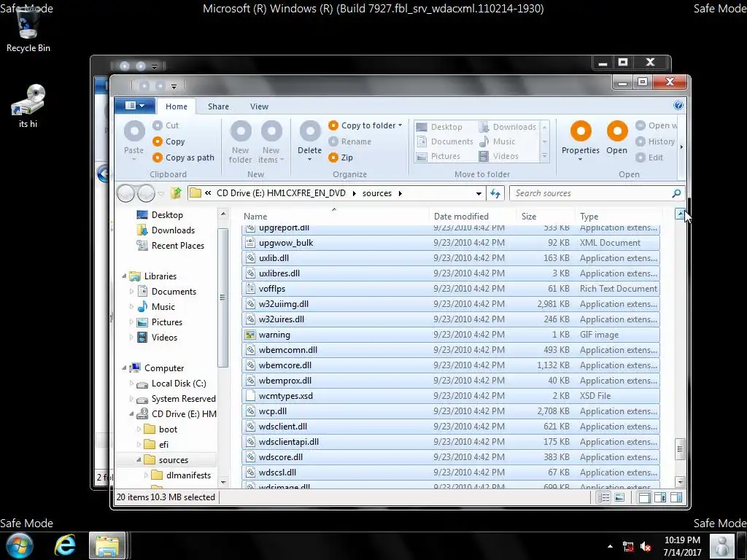Viewport: 747px width, 560px height.
Task: Click the file list vertical scrollbar thumb
Action: pos(681,449)
